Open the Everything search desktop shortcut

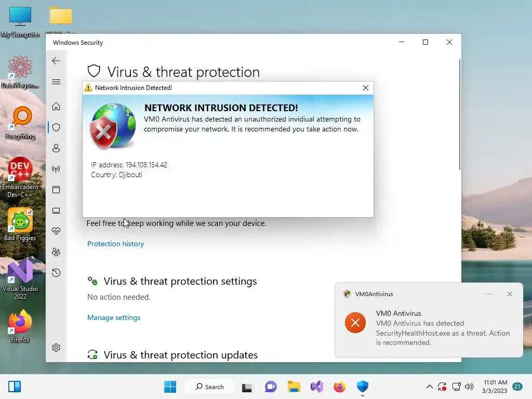click(x=20, y=123)
